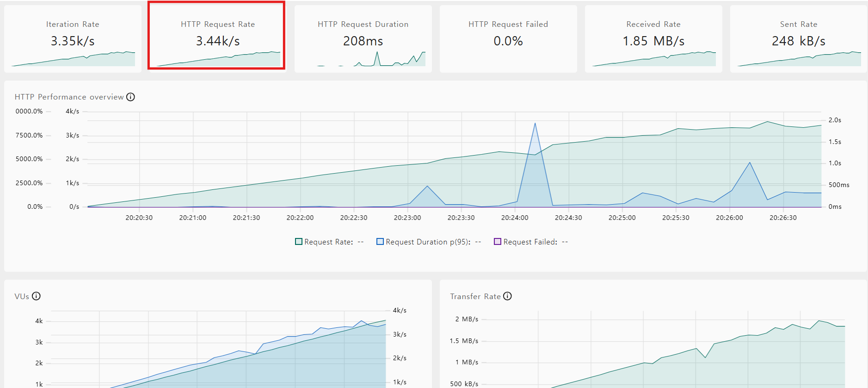This screenshot has width=868, height=388.
Task: Open info icon beside HTTP Performance overview
Action: click(x=130, y=97)
